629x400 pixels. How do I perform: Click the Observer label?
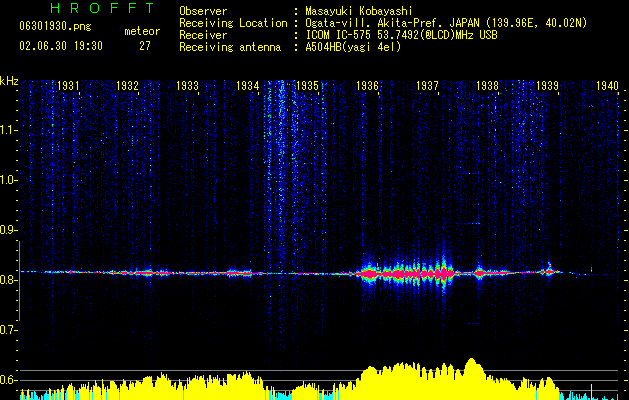tap(203, 11)
